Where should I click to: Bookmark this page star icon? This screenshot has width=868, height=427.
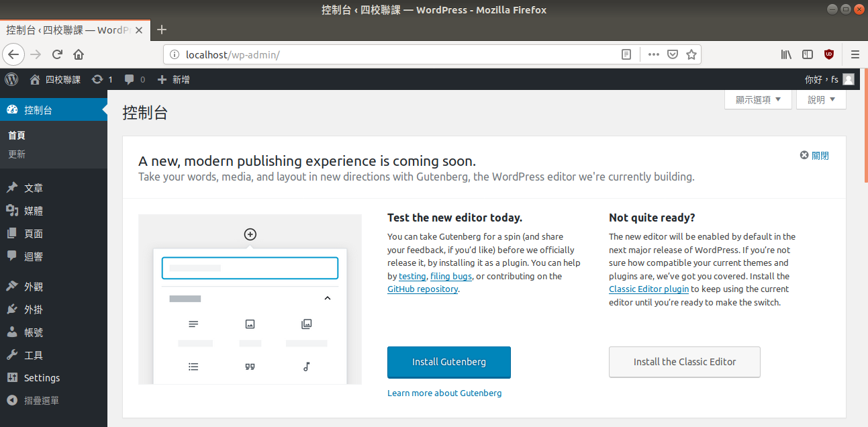[x=691, y=54]
